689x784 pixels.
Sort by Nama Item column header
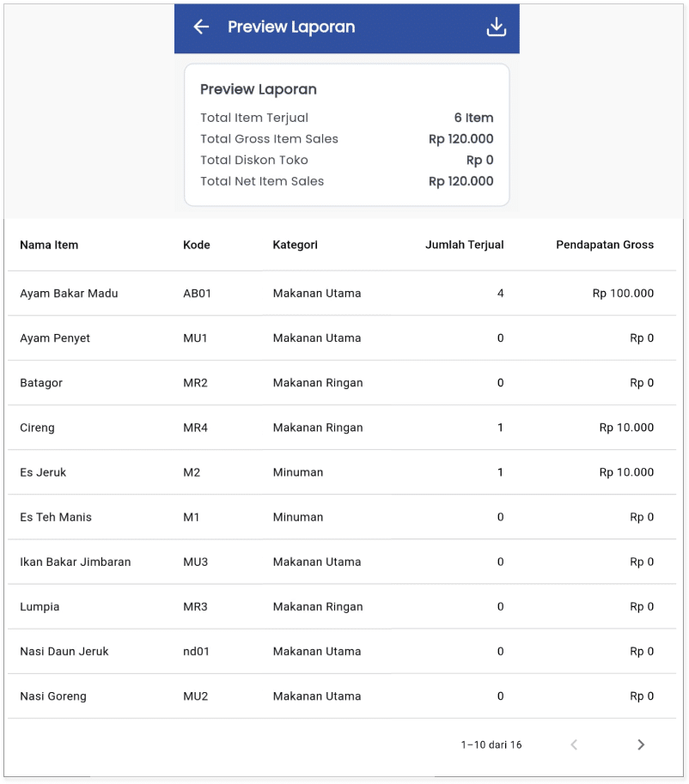click(x=49, y=245)
